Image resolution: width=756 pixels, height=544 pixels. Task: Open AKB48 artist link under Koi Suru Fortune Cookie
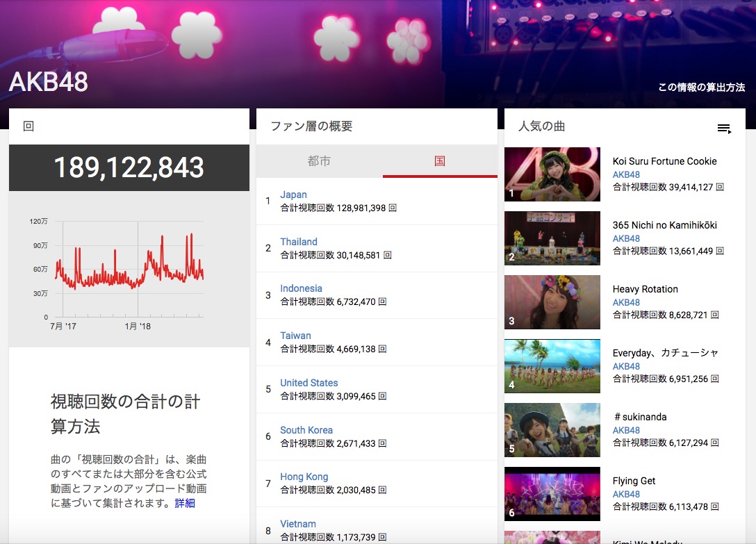point(626,174)
